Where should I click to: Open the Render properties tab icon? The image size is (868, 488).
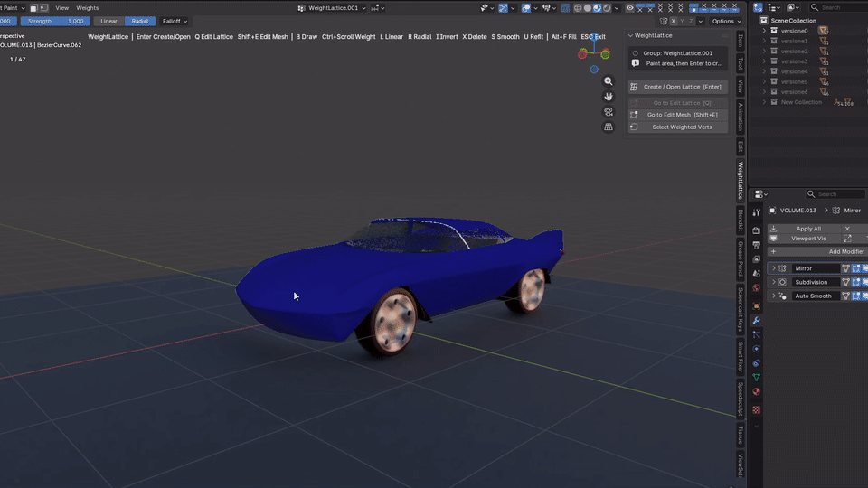[x=756, y=230]
